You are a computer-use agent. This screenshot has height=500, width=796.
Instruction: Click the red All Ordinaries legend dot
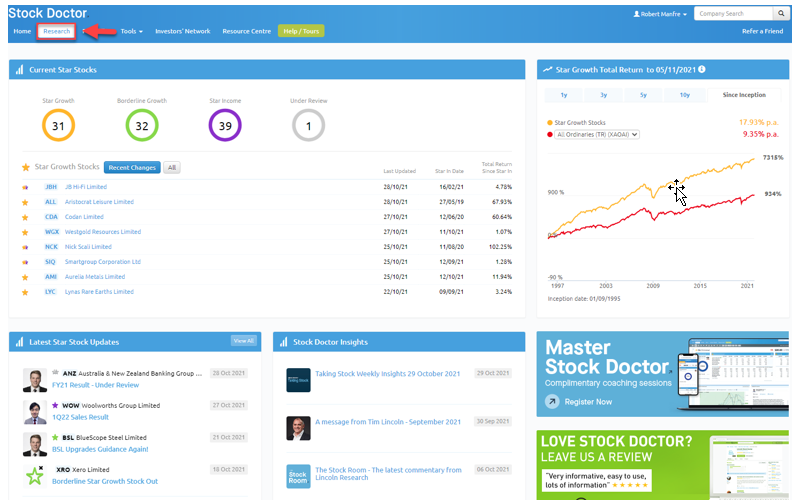tap(550, 135)
